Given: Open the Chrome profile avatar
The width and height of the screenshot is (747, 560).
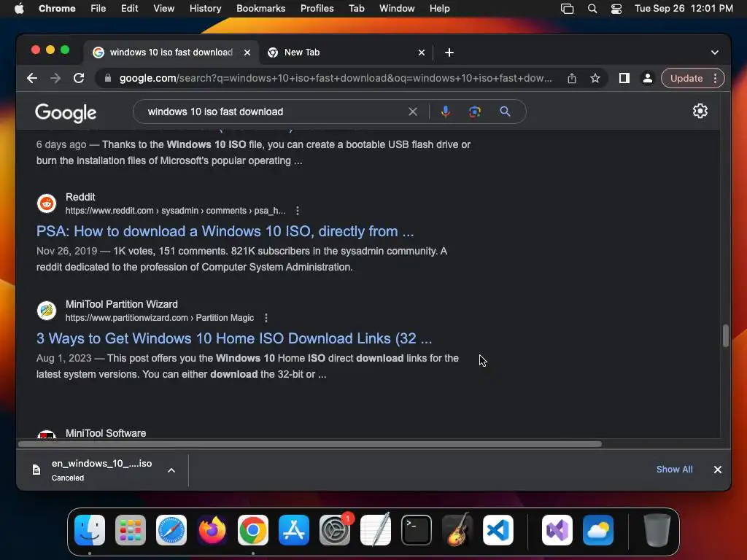Looking at the screenshot, I should point(648,78).
